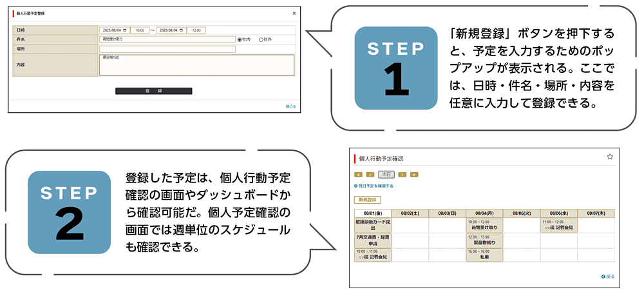Open the end date calendar picker

point(181,30)
